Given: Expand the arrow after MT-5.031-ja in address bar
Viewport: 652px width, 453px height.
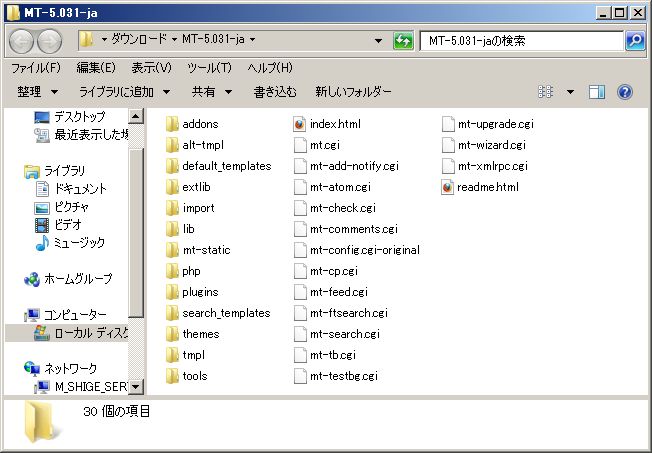Looking at the screenshot, I should [x=252, y=40].
